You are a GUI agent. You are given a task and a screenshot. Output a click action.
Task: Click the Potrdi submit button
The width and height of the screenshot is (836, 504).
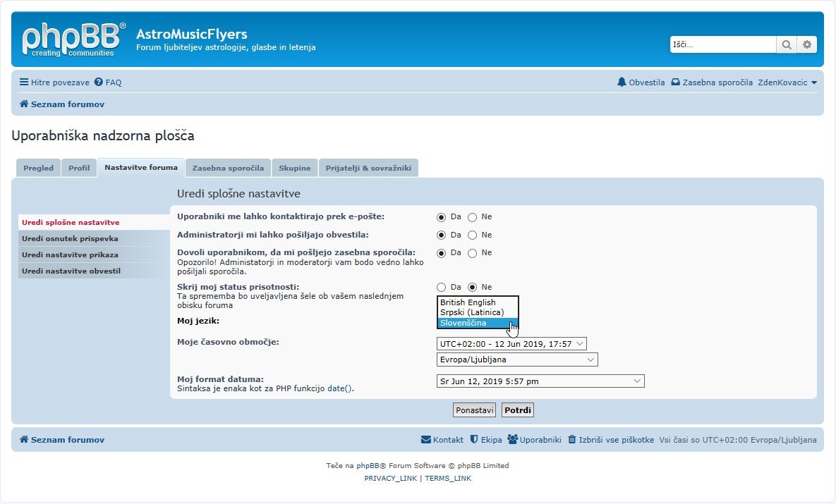pos(518,410)
